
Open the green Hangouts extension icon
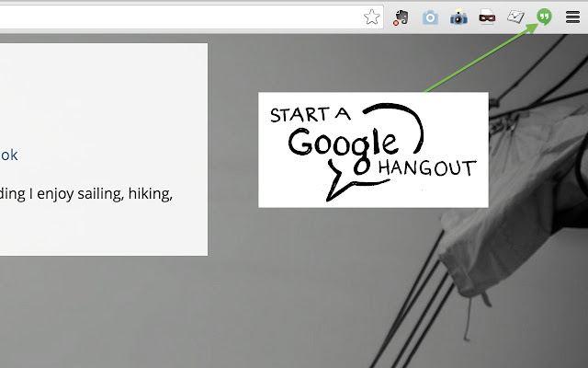544,17
